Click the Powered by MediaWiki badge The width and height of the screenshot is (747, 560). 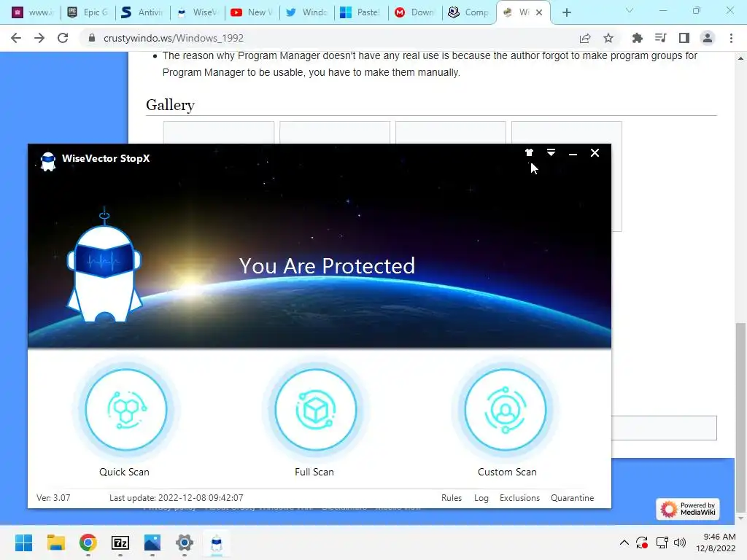(x=687, y=508)
